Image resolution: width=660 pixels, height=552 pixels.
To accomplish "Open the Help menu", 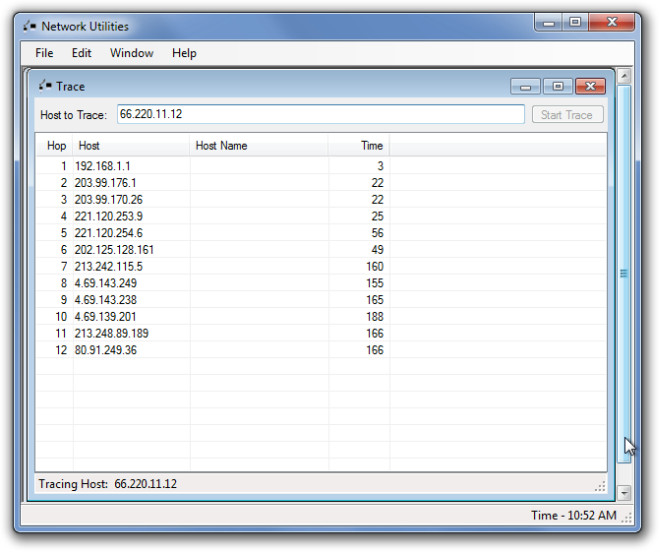I will [x=184, y=53].
